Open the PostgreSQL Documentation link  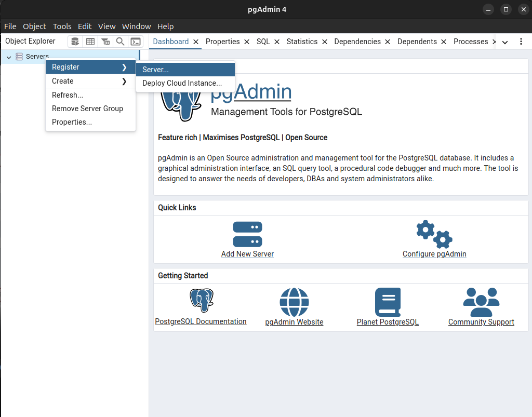(x=201, y=321)
